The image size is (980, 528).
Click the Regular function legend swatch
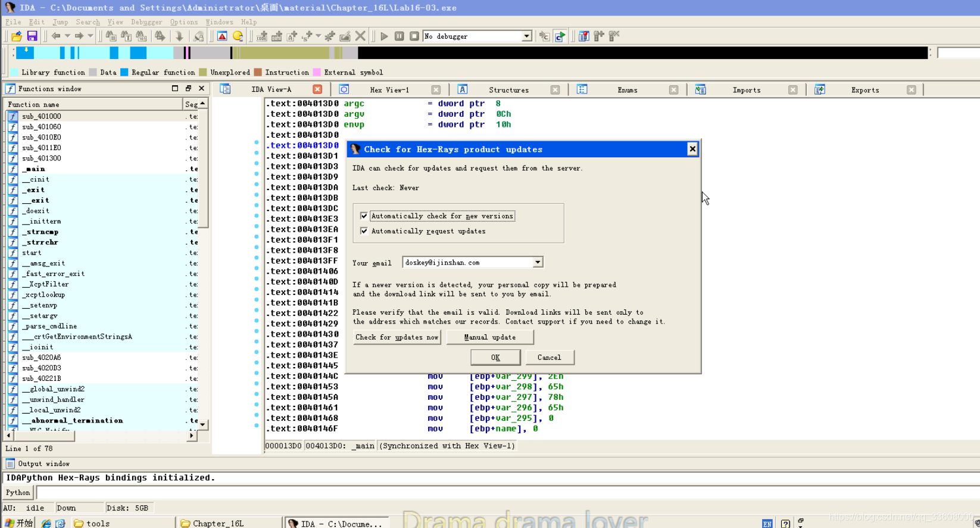(x=124, y=72)
